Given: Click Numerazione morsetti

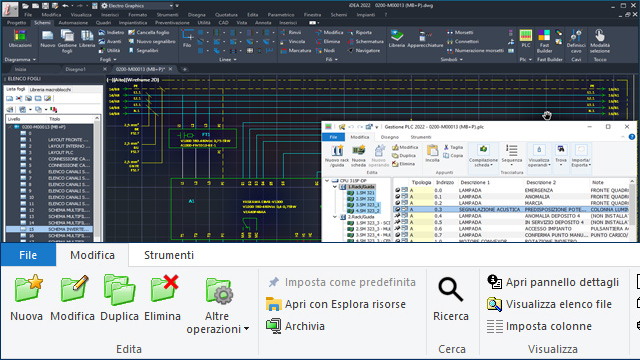Looking at the screenshot, I should (x=475, y=51).
